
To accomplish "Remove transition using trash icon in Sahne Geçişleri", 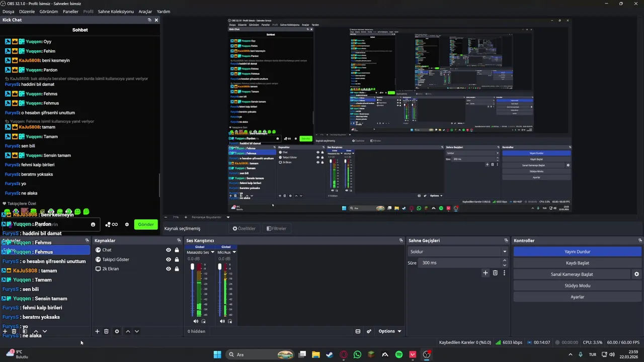I will pos(495,273).
